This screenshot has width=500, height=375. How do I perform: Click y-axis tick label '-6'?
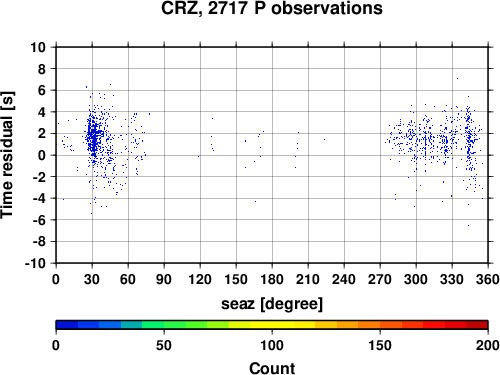click(x=39, y=220)
